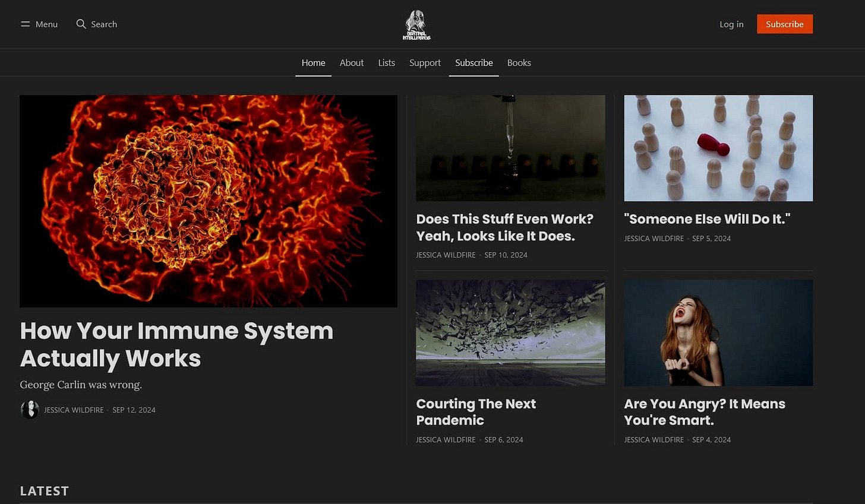Click the Search label in the header
Screen dimensions: 865x504
[104, 24]
